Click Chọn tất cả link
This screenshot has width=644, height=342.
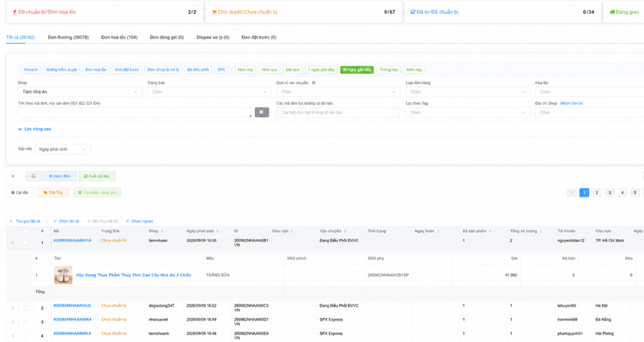tap(66, 221)
